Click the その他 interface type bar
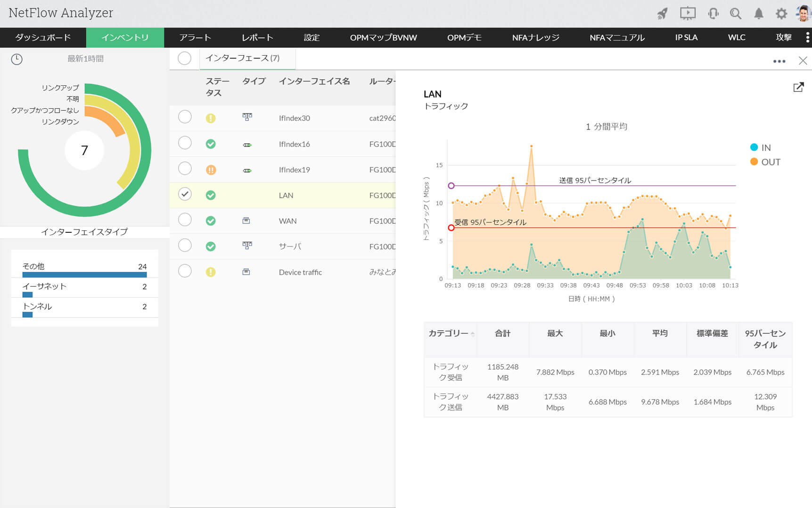Screen dimensions: 812x508 [84, 274]
